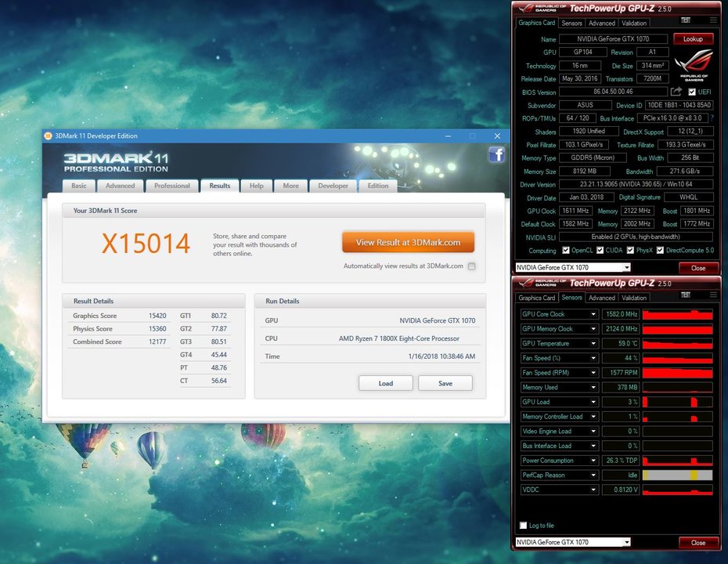
Task: Toggle the CUDA computing checkbox
Action: pos(600,251)
